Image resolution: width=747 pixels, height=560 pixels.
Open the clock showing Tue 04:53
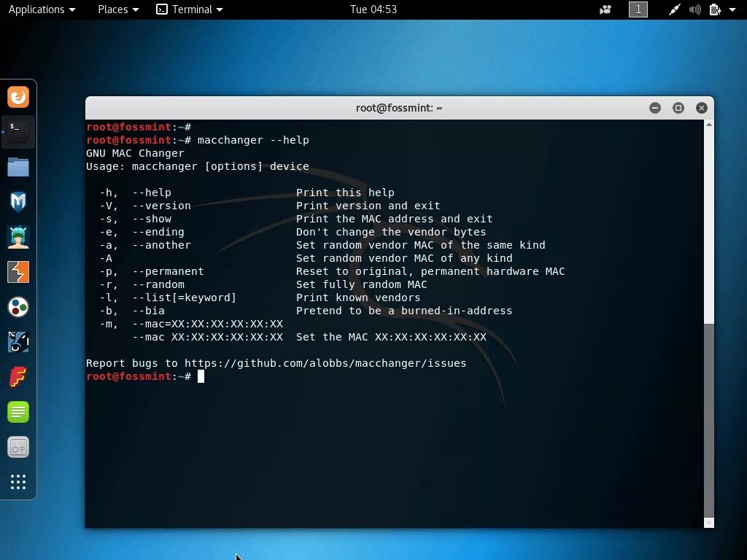(373, 9)
